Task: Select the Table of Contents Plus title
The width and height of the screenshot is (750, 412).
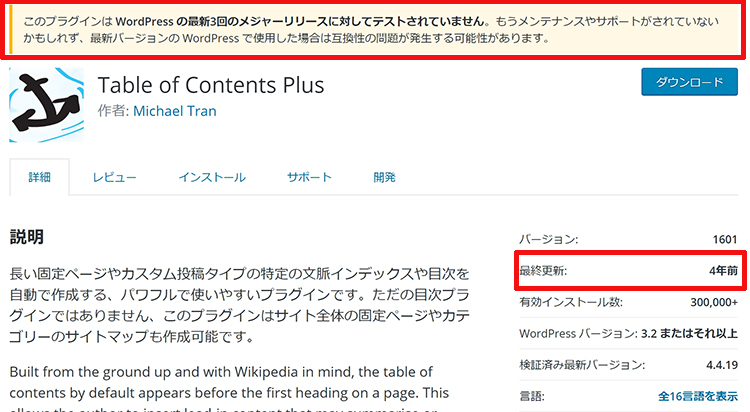Action: click(211, 85)
